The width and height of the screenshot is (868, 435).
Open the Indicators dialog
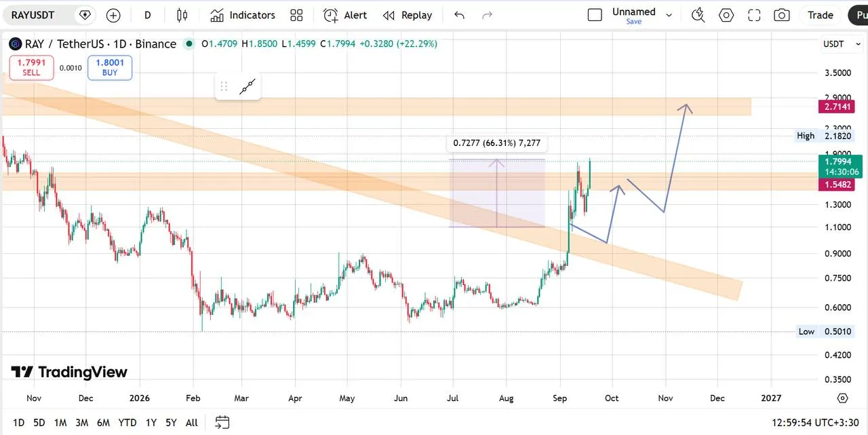click(242, 15)
